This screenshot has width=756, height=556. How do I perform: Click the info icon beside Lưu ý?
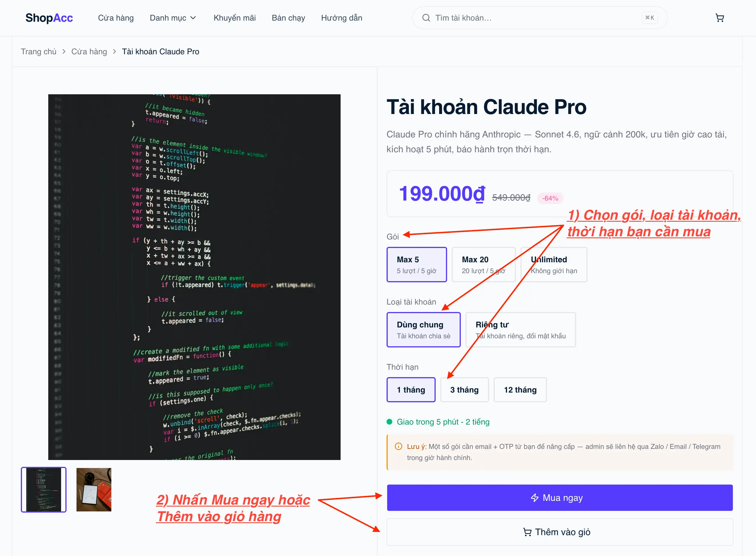pyautogui.click(x=398, y=447)
